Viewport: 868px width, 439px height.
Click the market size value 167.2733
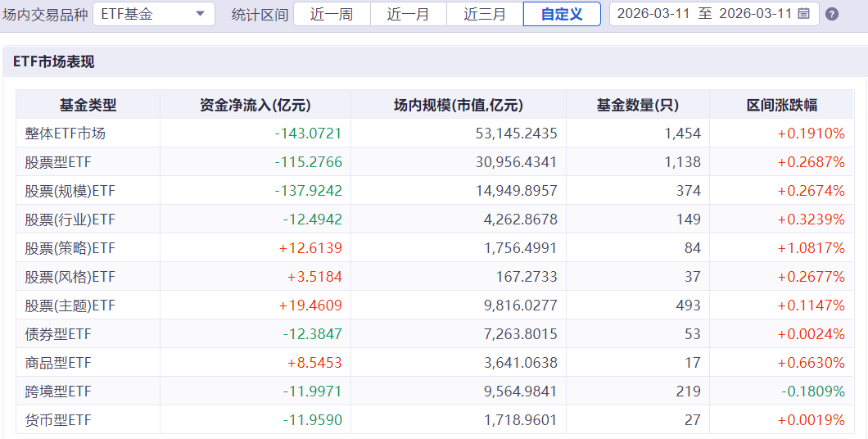coord(527,277)
